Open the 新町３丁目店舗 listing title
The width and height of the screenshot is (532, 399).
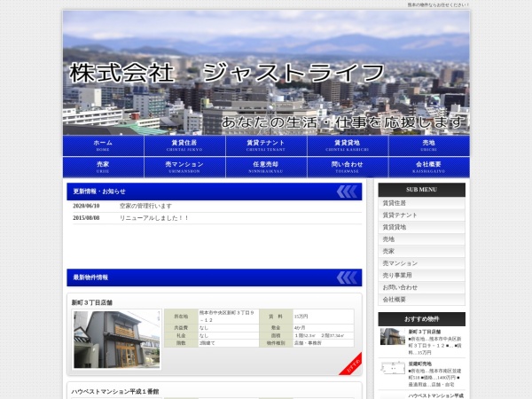pyautogui.click(x=92, y=302)
